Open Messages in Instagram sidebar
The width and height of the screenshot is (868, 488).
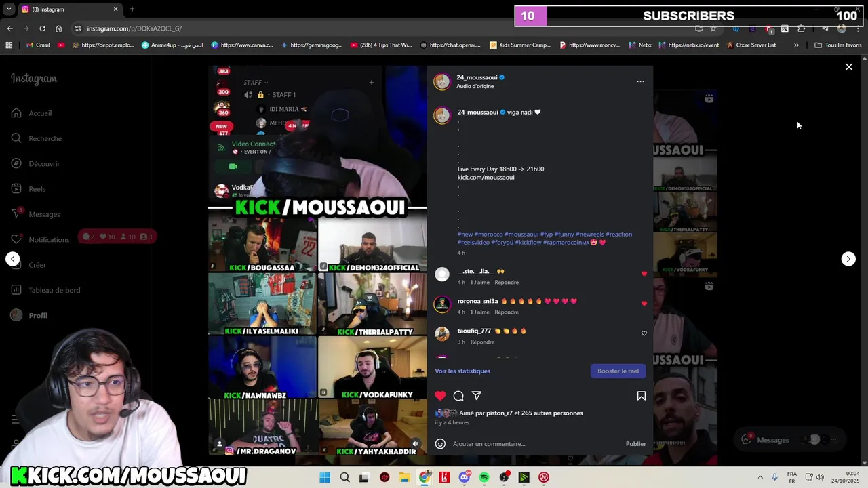pos(36,214)
